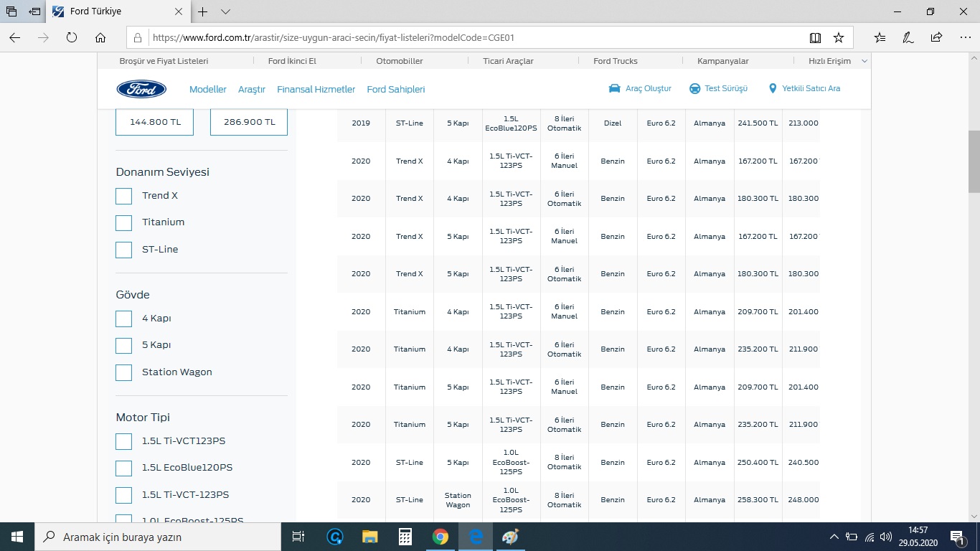
Task: Open Paint app from taskbar
Action: pyautogui.click(x=510, y=537)
